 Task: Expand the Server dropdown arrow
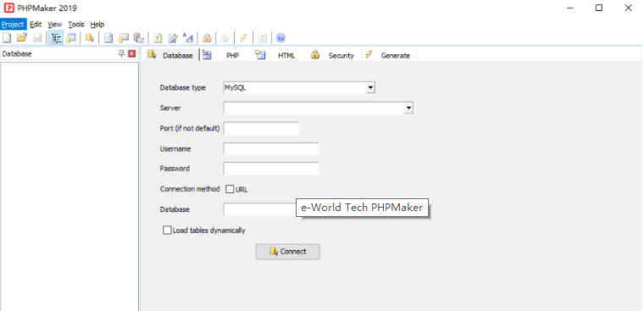tap(408, 108)
